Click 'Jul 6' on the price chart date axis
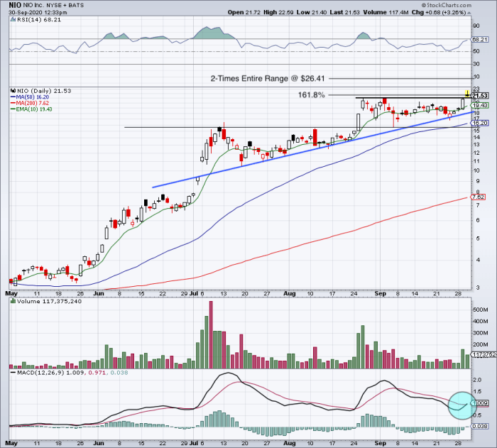497x448 pixels. click(197, 294)
